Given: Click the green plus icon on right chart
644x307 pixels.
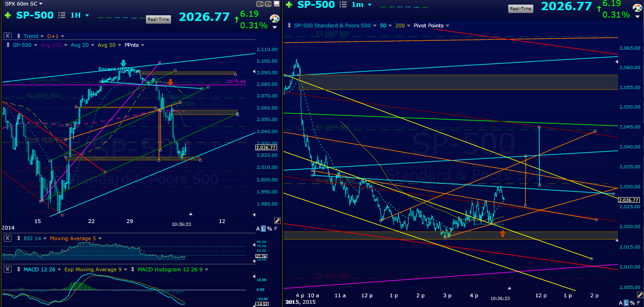Looking at the screenshot, I should tap(289, 5).
